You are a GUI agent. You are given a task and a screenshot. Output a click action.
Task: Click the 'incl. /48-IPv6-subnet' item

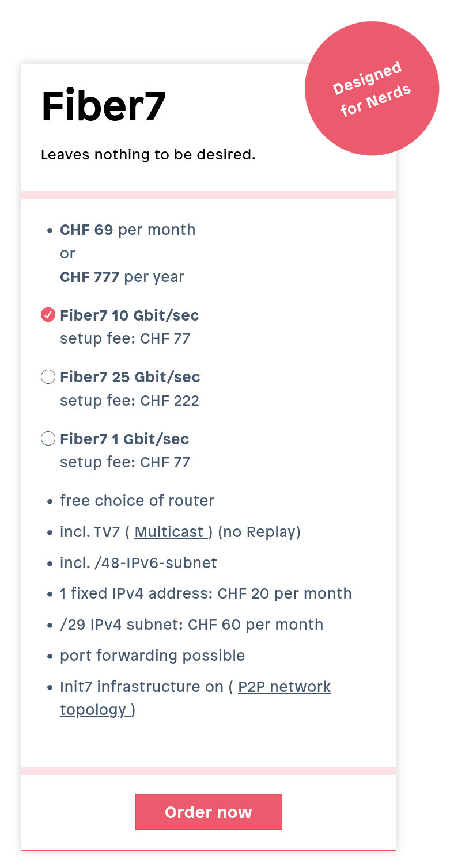(138, 562)
